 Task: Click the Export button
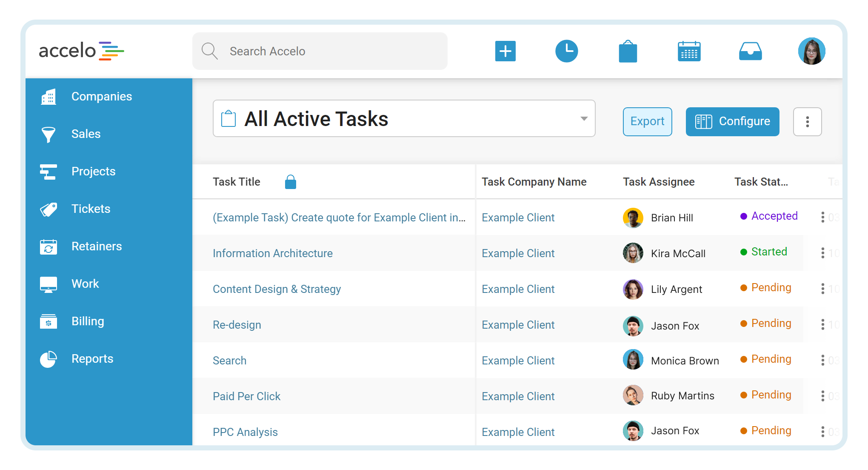tap(647, 122)
